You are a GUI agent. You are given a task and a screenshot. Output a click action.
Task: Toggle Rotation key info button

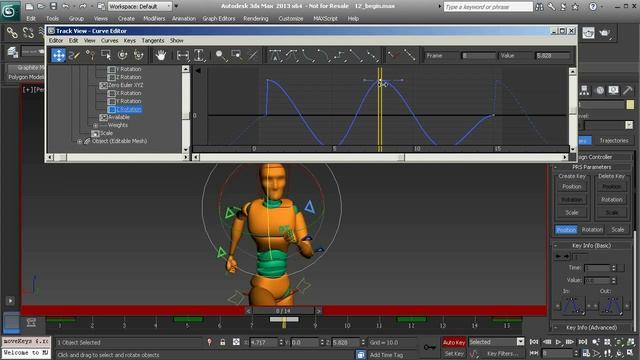(x=592, y=229)
